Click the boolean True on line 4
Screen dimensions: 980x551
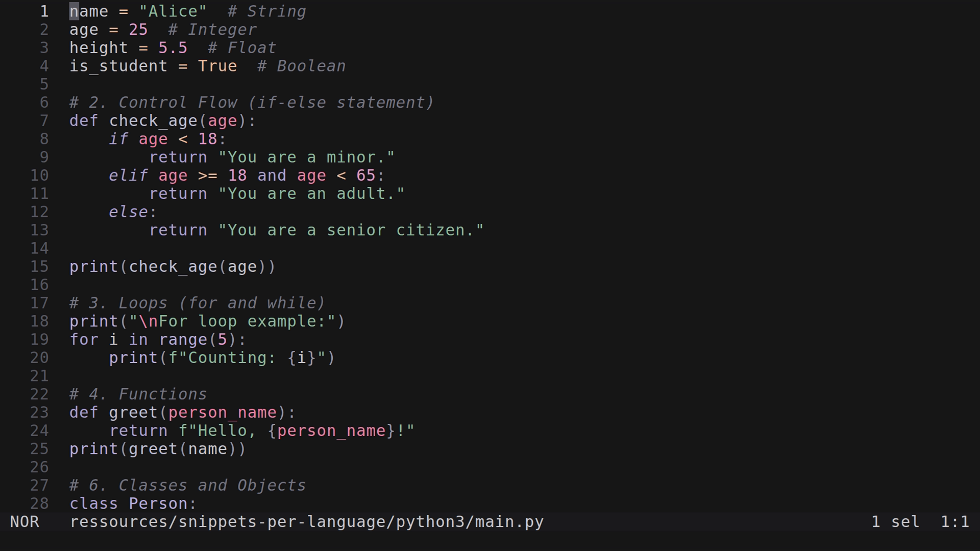[217, 66]
